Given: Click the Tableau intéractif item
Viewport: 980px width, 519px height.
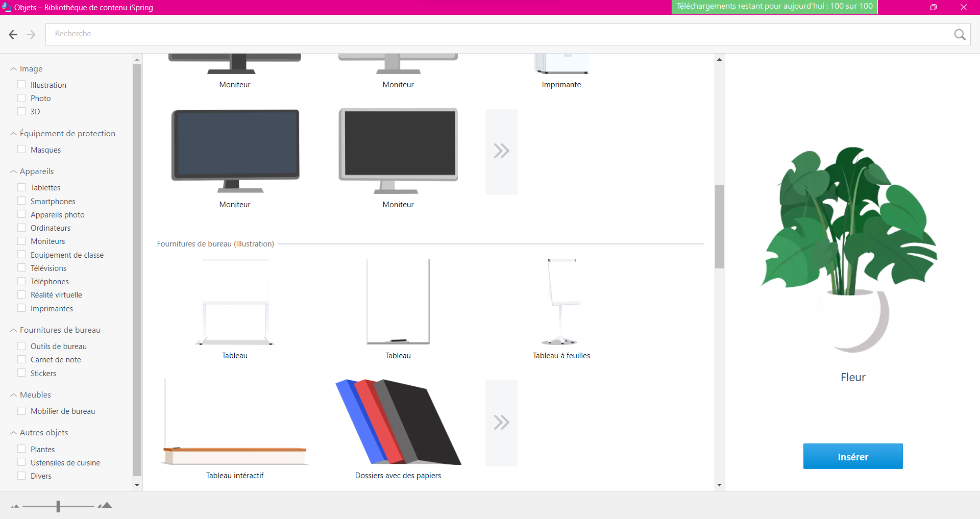Looking at the screenshot, I should pyautogui.click(x=235, y=423).
